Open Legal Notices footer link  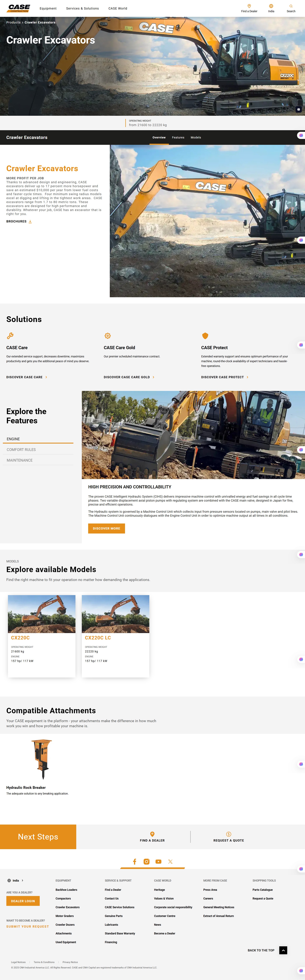pos(18,962)
